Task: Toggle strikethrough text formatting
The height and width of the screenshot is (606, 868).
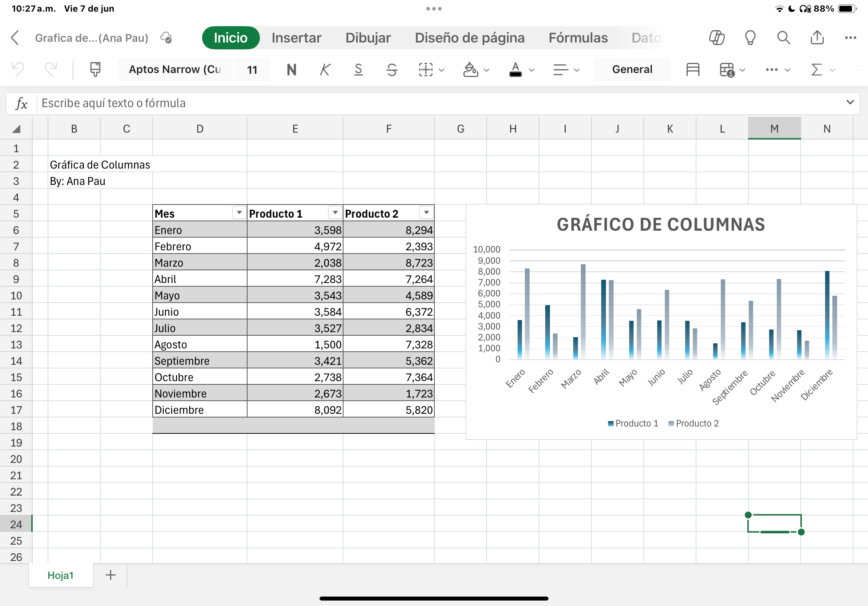Action: pyautogui.click(x=392, y=69)
